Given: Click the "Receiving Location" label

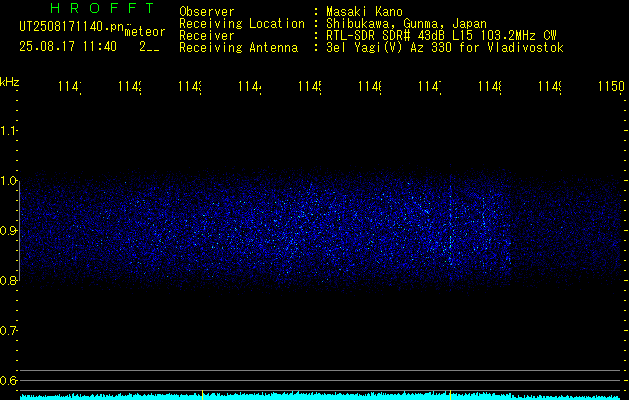Looking at the screenshot, I should [x=242, y=24].
